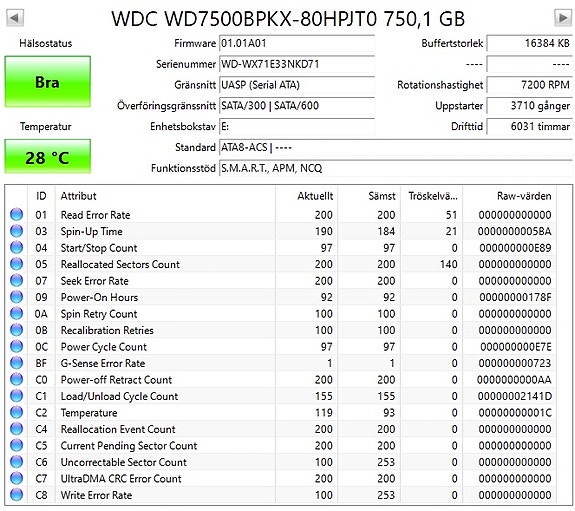
Task: Select the Start/Stop Count attribute text
Action: 99,248
